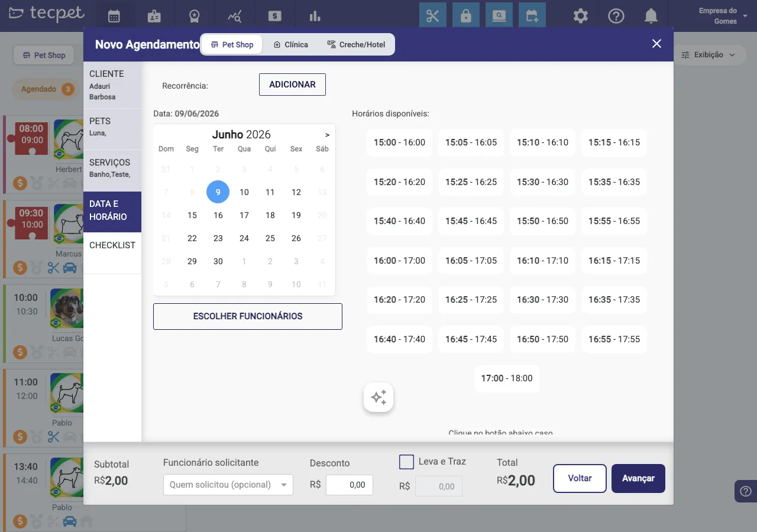This screenshot has width=757, height=532.
Task: Select time slot 15:55 - 16:55
Action: click(x=614, y=221)
